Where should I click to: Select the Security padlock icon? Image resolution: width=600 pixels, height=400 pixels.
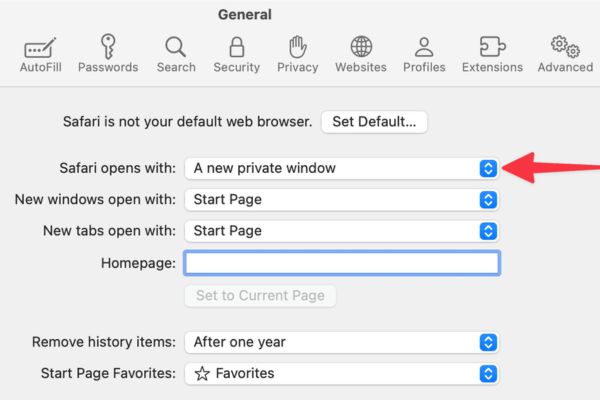(237, 46)
